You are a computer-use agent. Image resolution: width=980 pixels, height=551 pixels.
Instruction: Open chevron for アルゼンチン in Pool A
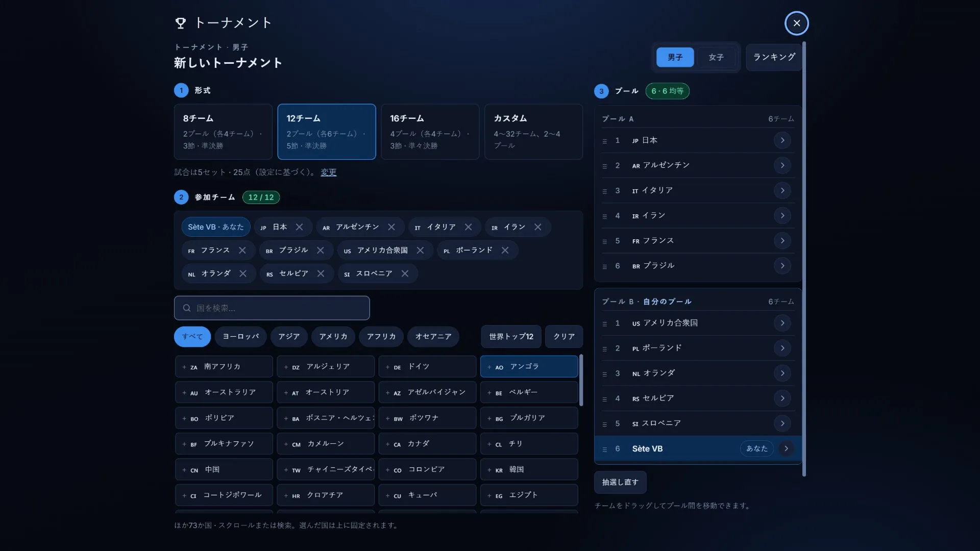point(782,165)
